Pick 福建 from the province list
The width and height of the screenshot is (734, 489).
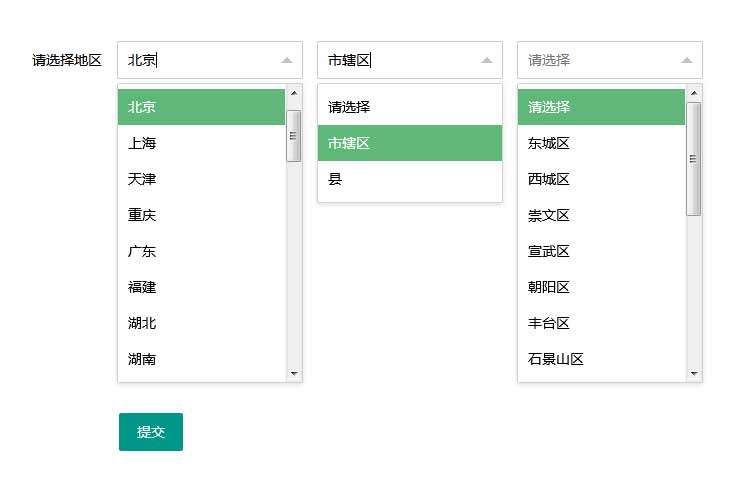pyautogui.click(x=201, y=287)
